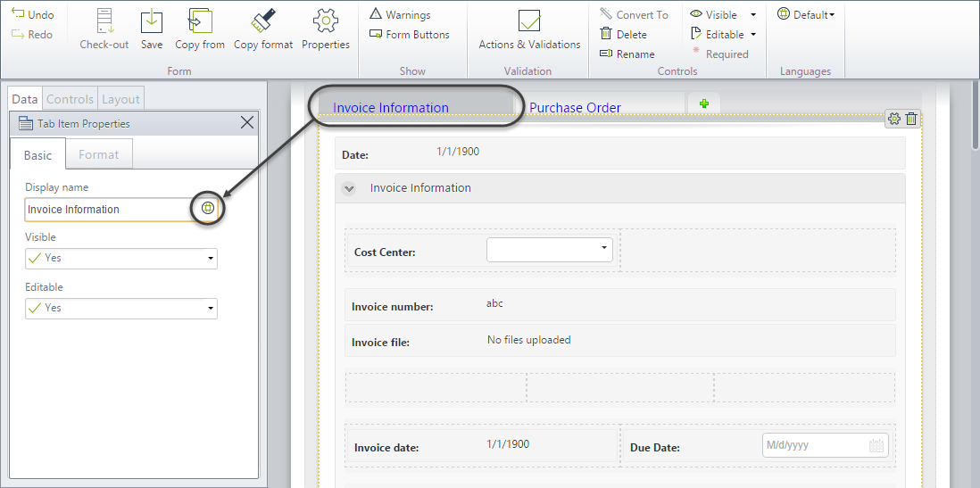Add a new tab with plus icon
Viewport: 980px width, 488px height.
tap(703, 103)
